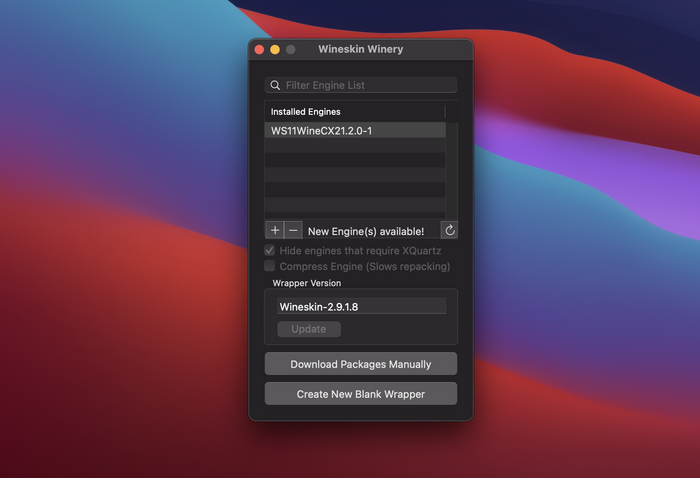Click the Installed Engines column header
The height and width of the screenshot is (478, 700).
pyautogui.click(x=355, y=112)
